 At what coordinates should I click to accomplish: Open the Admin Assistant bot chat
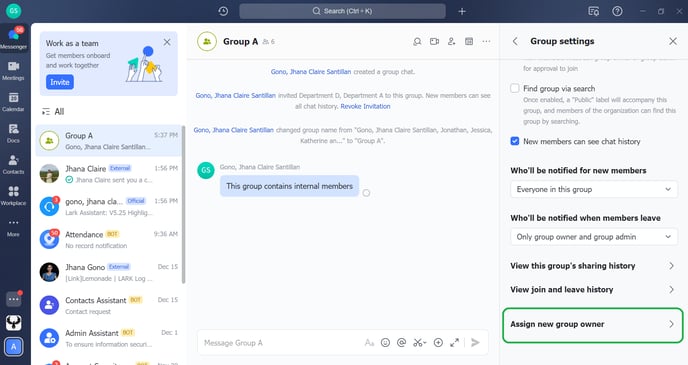coord(108,338)
